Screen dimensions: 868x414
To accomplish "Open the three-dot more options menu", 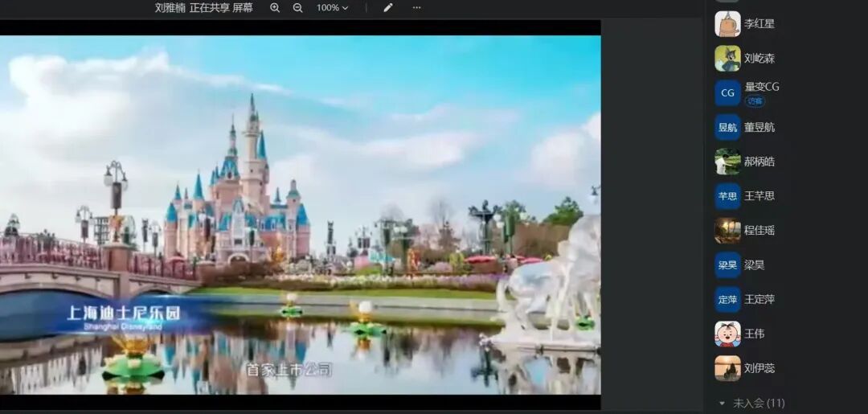I will [416, 7].
